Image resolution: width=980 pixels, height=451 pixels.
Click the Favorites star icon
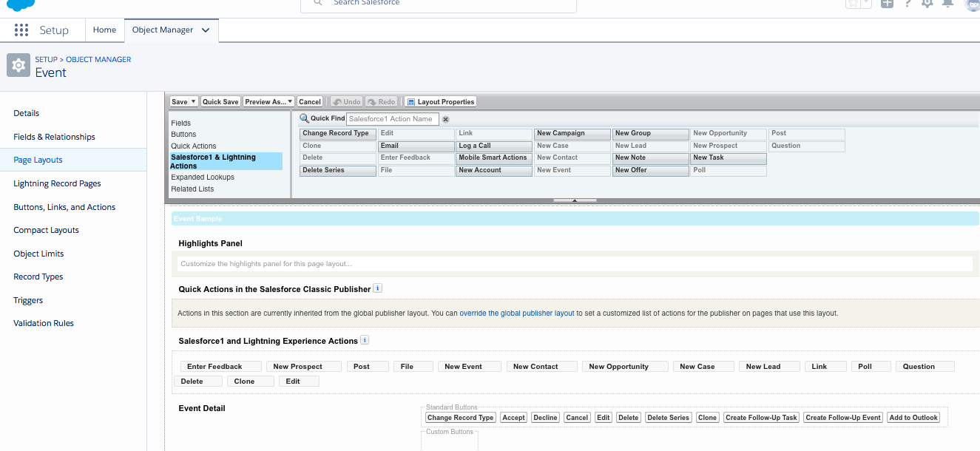[853, 3]
